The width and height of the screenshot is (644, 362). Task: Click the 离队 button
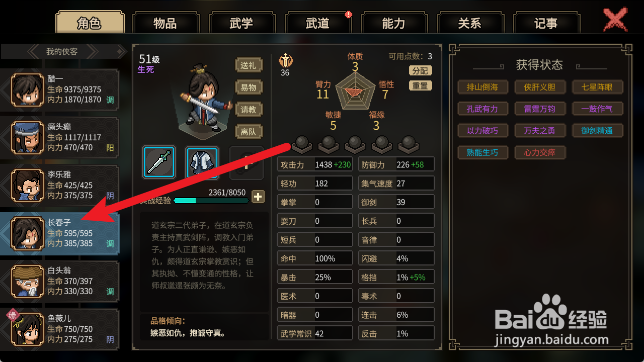click(x=249, y=132)
